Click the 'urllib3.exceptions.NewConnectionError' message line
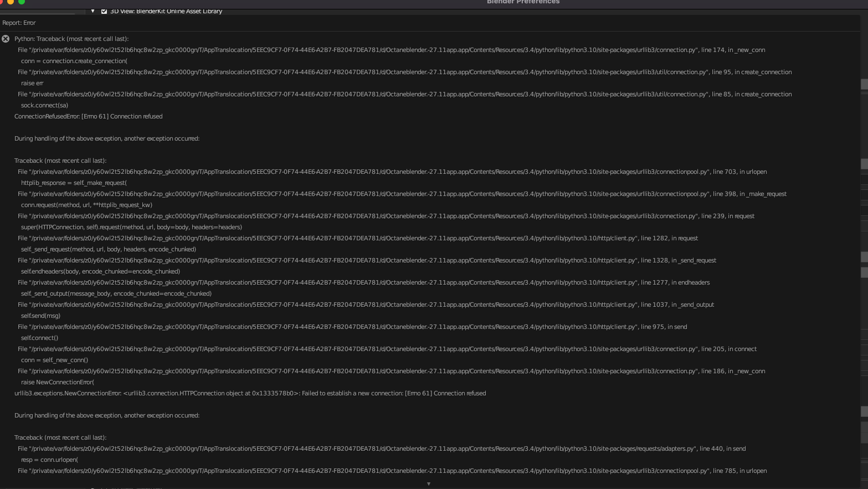The width and height of the screenshot is (868, 489). point(250,393)
